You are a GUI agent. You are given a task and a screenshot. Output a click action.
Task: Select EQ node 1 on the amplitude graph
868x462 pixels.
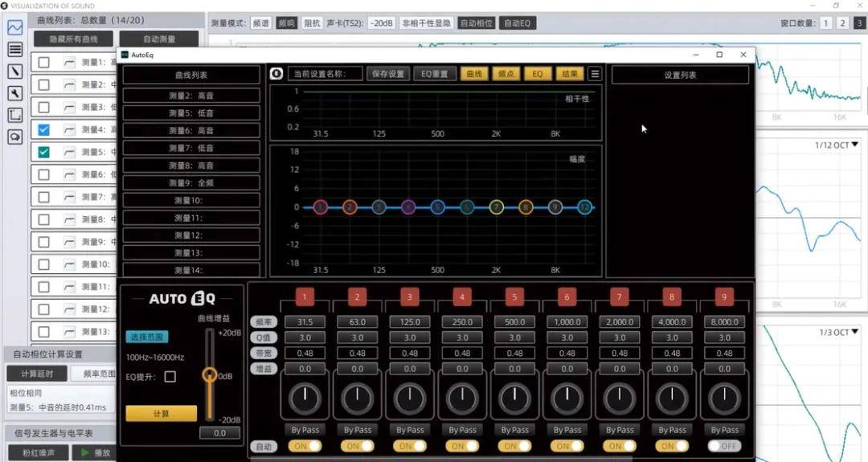click(320, 207)
